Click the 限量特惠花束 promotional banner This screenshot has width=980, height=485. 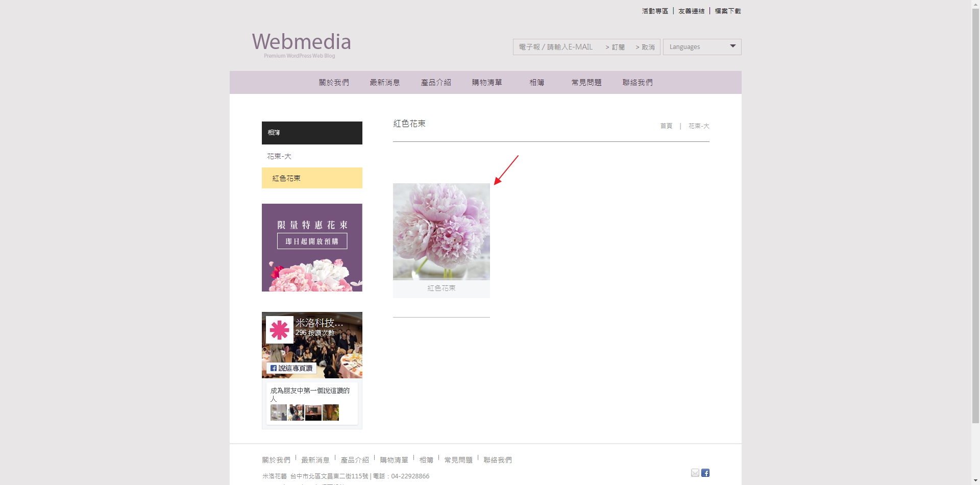click(x=312, y=248)
